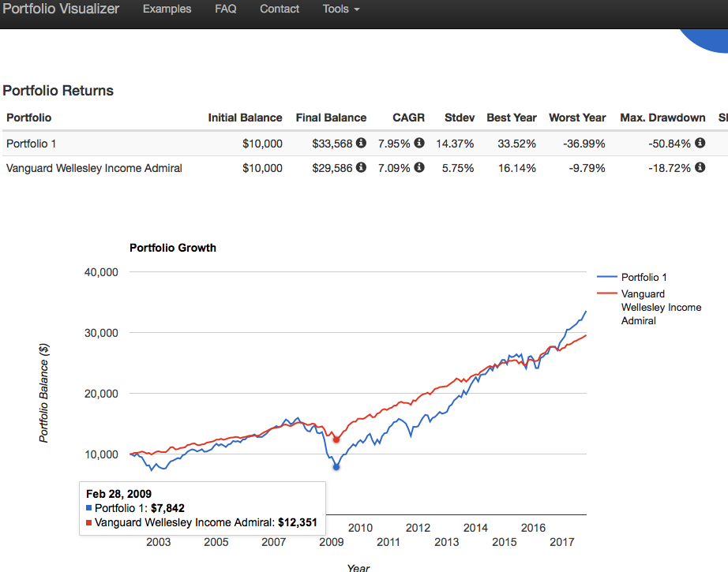Image resolution: width=728 pixels, height=572 pixels.
Task: Click Portfolio 1 blue legend line swatch
Action: (607, 277)
